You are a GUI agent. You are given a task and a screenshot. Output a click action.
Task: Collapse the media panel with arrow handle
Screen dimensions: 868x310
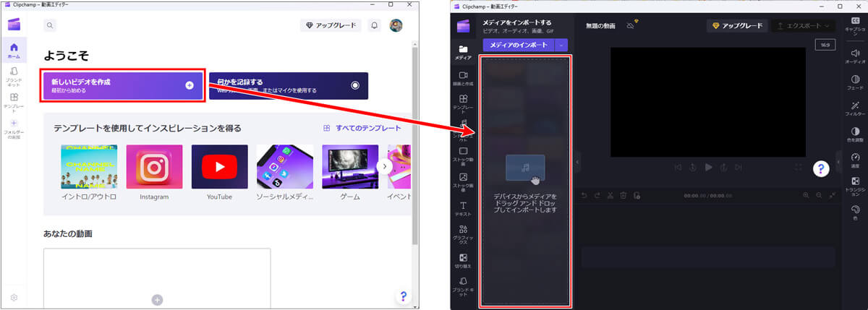pos(577,163)
